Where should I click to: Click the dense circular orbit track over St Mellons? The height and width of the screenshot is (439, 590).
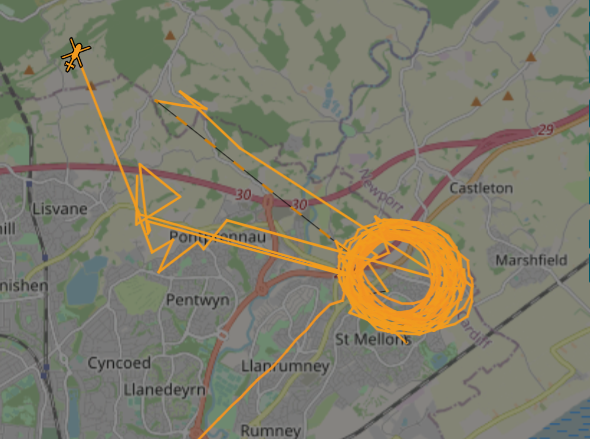[406, 276]
